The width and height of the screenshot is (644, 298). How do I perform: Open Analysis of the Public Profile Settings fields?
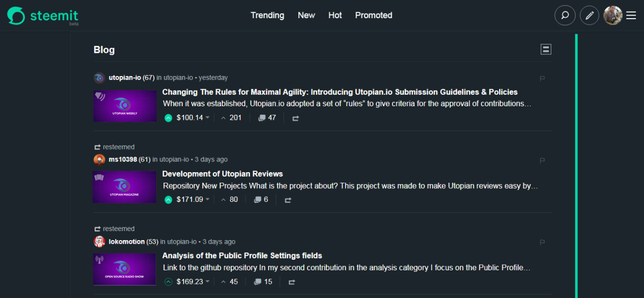coord(242,256)
